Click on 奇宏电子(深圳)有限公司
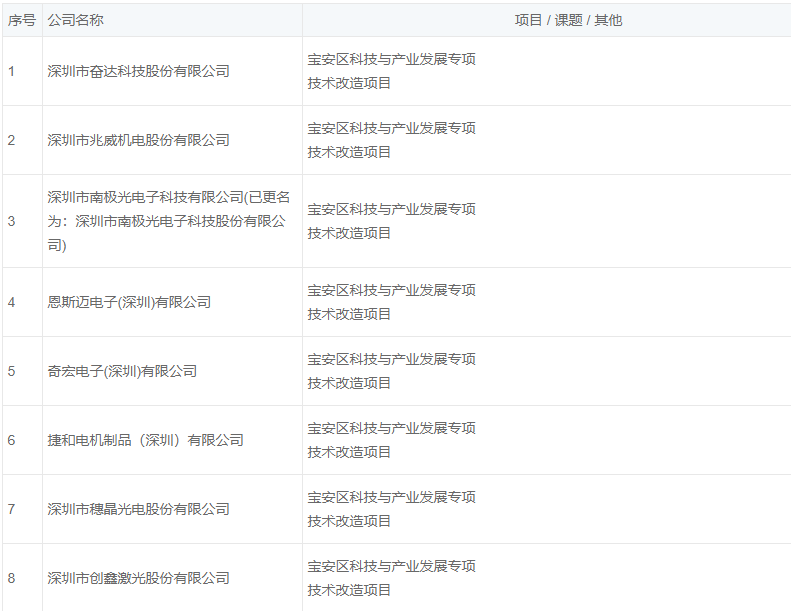This screenshot has width=791, height=611. pos(122,371)
